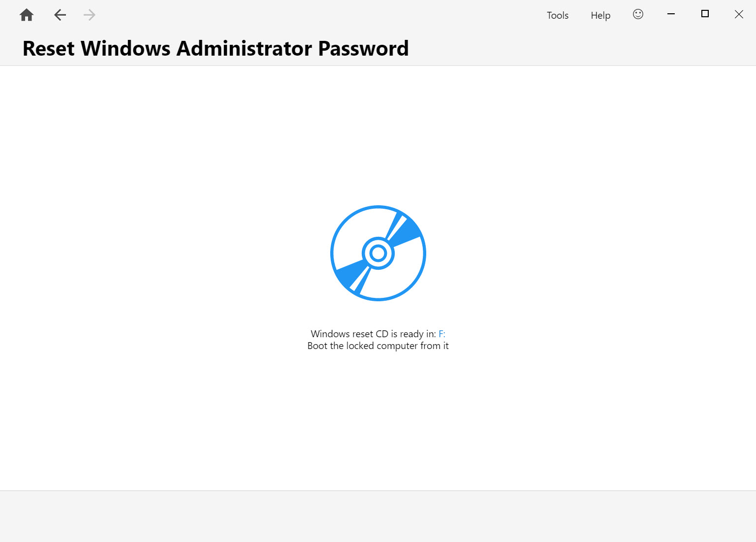756x542 pixels.
Task: Click the Help label
Action: tap(600, 15)
